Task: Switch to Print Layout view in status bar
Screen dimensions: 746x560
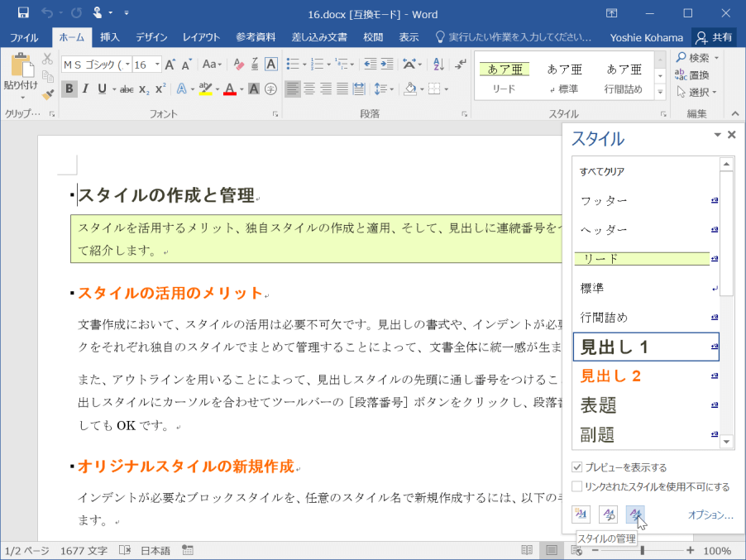Action: pos(552,550)
